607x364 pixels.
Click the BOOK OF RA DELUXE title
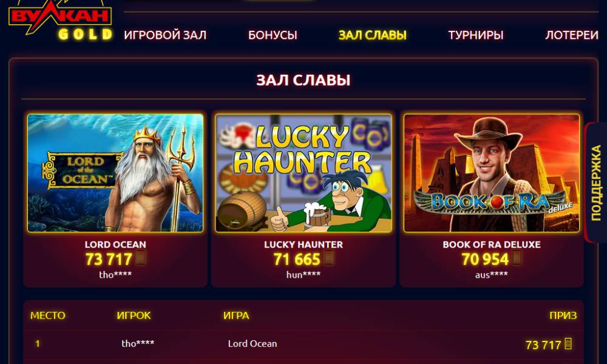492,244
